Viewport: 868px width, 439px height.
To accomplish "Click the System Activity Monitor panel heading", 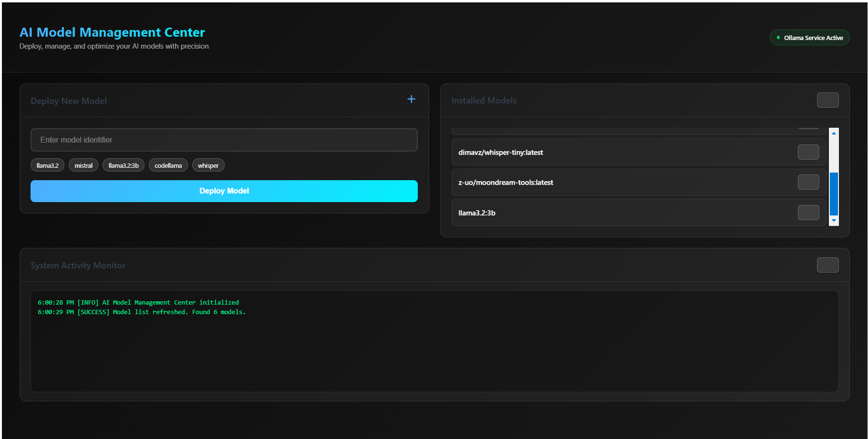I will (78, 265).
